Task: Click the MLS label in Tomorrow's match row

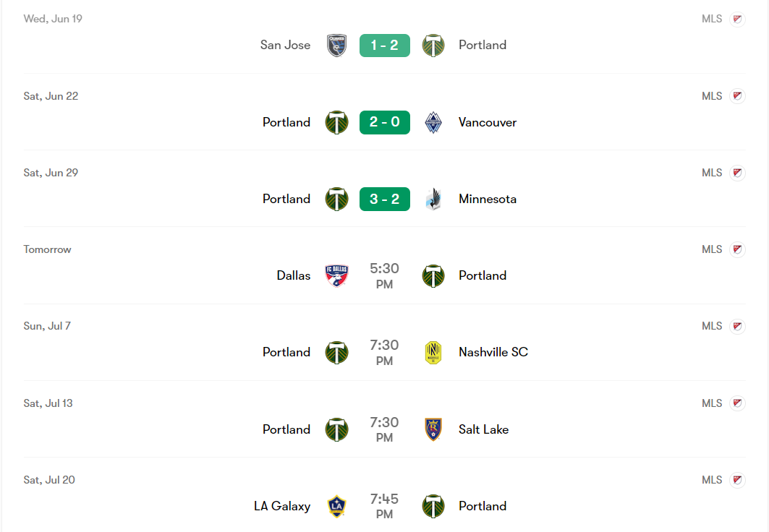Action: click(712, 249)
